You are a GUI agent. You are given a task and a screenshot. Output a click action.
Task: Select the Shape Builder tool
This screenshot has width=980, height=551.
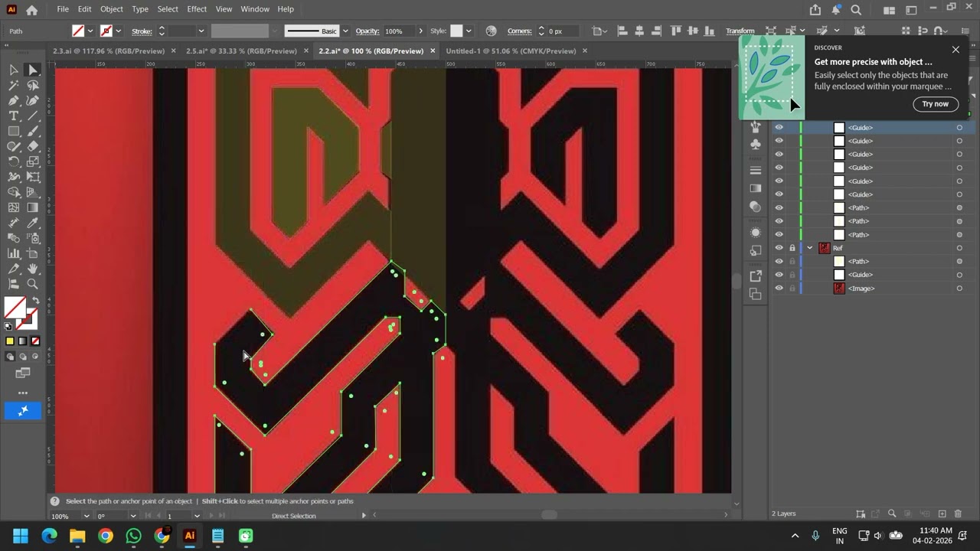pos(14,192)
